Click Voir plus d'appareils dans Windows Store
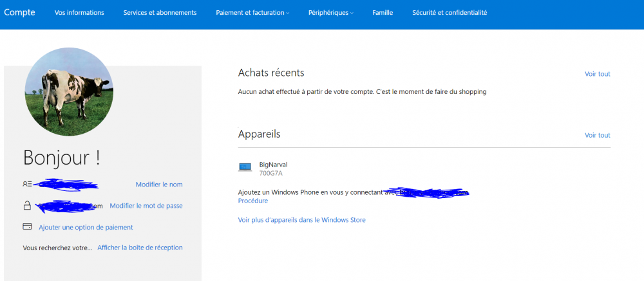Image resolution: width=644 pixels, height=281 pixels. pos(302,220)
